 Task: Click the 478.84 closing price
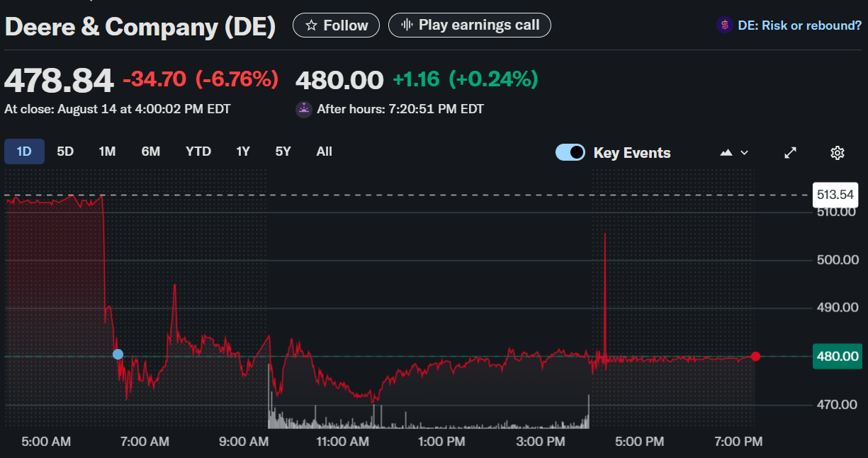(59, 80)
